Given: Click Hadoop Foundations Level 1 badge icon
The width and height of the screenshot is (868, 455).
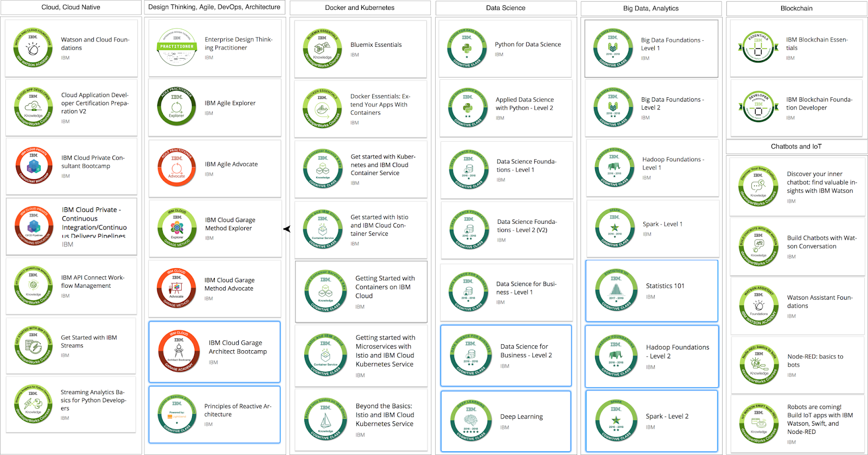Looking at the screenshot, I should pos(614,168).
